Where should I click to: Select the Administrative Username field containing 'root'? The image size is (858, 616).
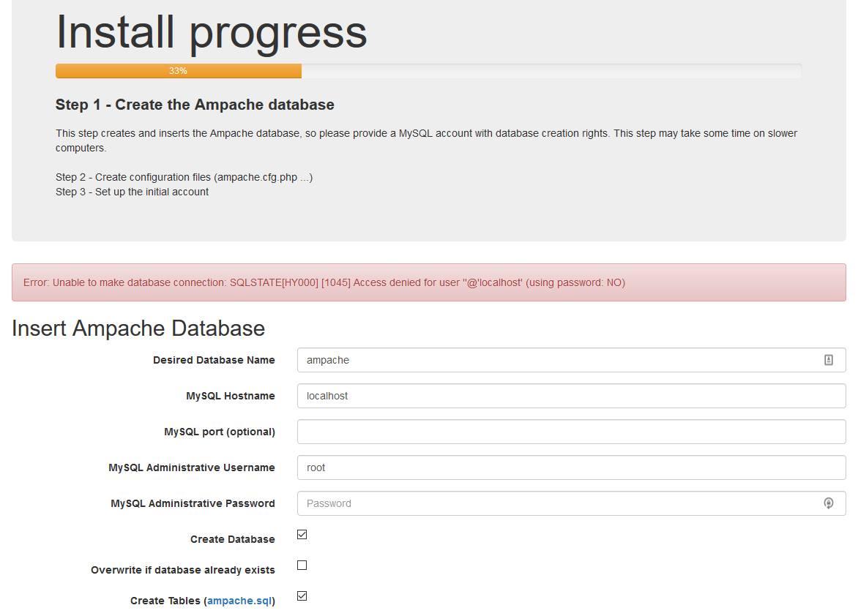click(x=512, y=467)
